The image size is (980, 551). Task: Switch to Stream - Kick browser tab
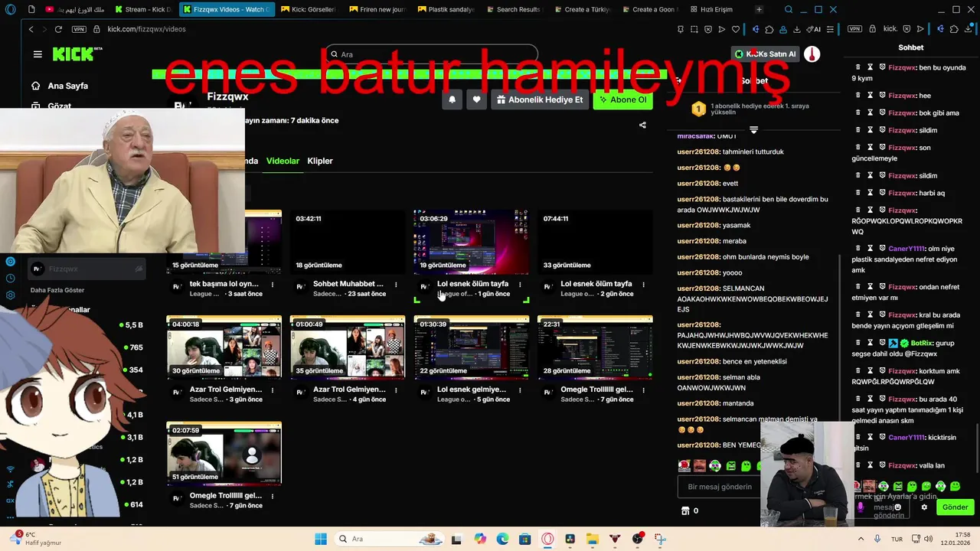tap(142, 9)
